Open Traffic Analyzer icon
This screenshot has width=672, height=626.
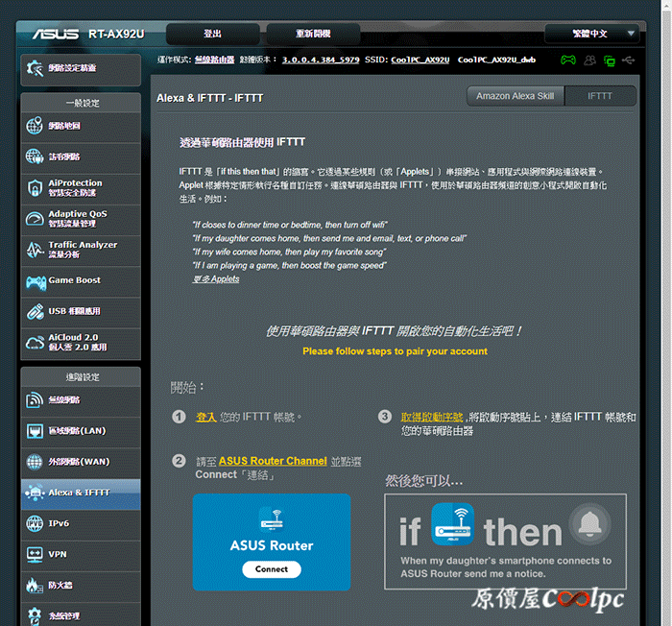tap(35, 250)
